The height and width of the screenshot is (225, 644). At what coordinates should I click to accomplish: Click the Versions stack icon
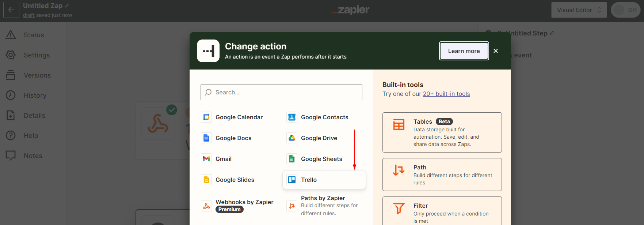click(x=11, y=75)
